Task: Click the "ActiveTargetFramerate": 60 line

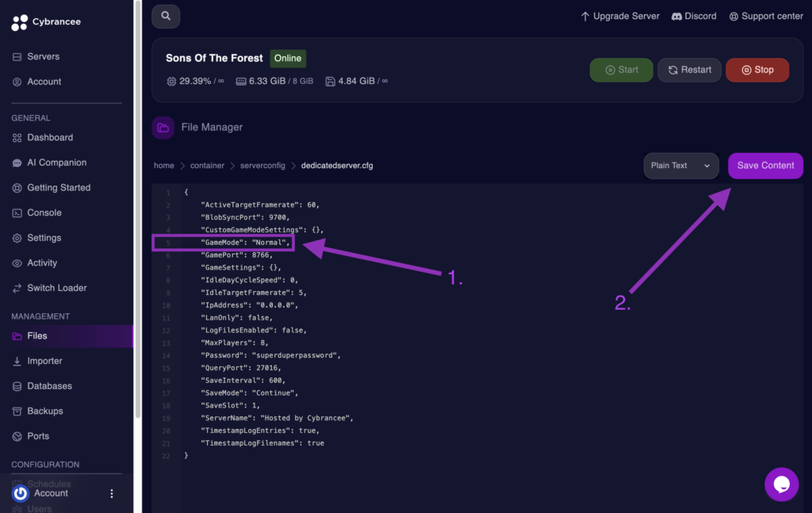Action: pos(260,205)
